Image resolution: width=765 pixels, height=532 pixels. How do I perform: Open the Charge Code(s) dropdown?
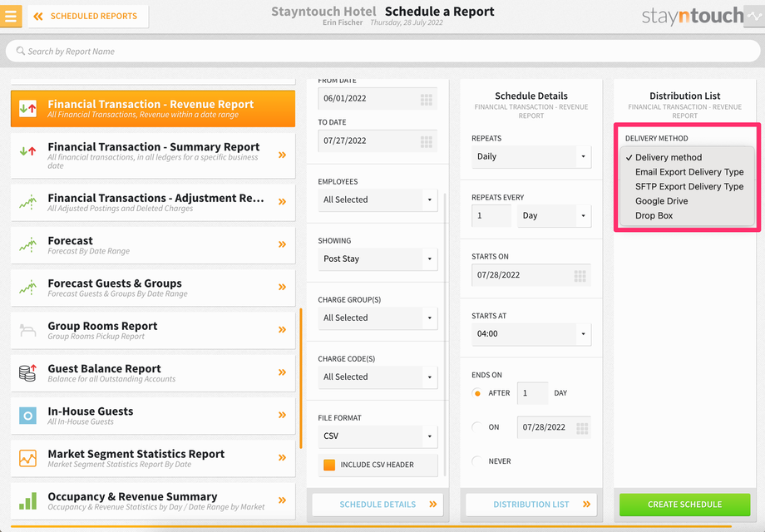pos(378,377)
